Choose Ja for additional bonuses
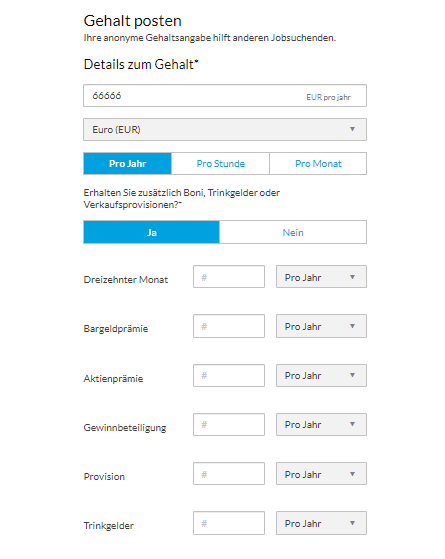Image resolution: width=445 pixels, height=559 pixels. point(151,232)
